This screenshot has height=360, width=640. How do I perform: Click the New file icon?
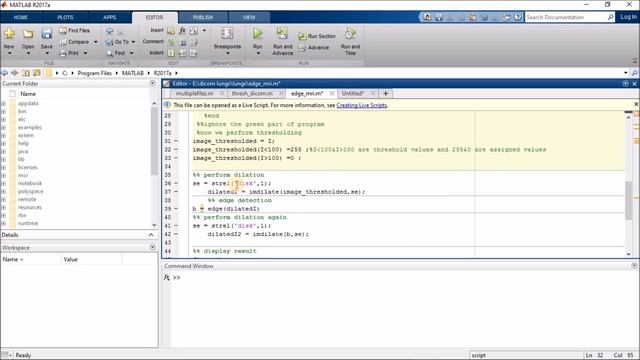[x=9, y=34]
